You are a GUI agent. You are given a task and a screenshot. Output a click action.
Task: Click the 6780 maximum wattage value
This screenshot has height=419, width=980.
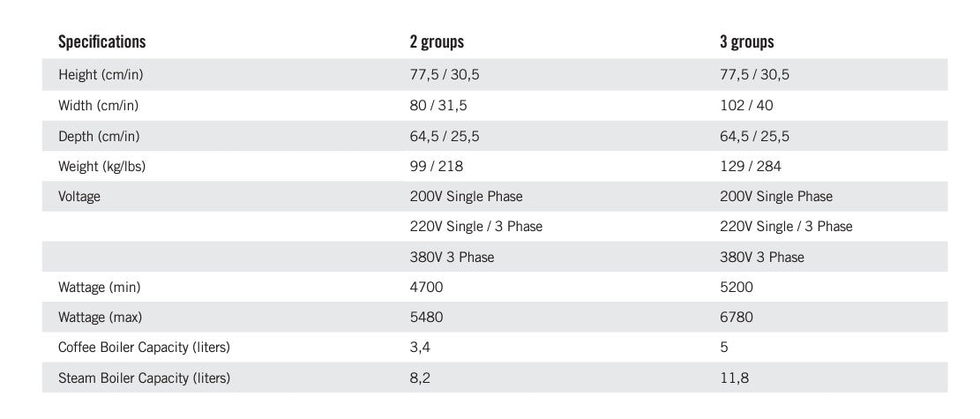(x=737, y=318)
